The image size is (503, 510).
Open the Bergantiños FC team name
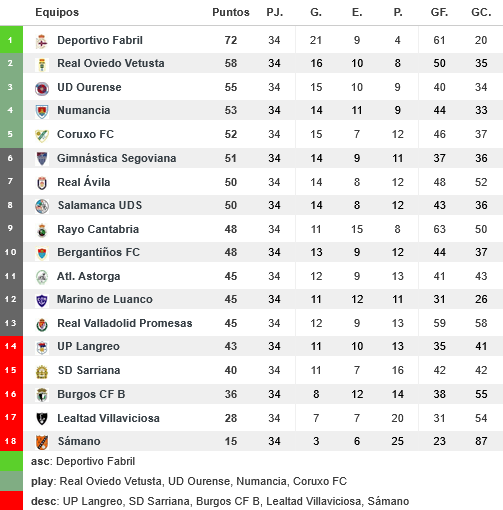click(98, 252)
